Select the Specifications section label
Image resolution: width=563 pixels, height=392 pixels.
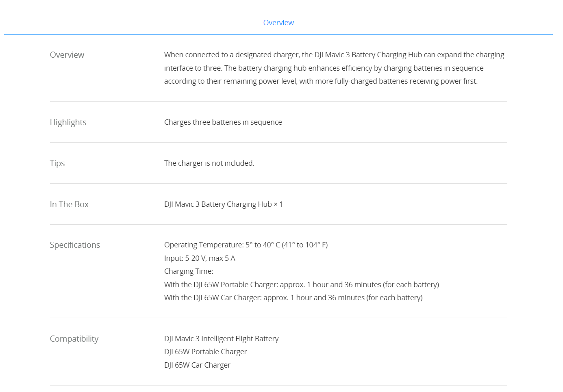pyautogui.click(x=75, y=245)
